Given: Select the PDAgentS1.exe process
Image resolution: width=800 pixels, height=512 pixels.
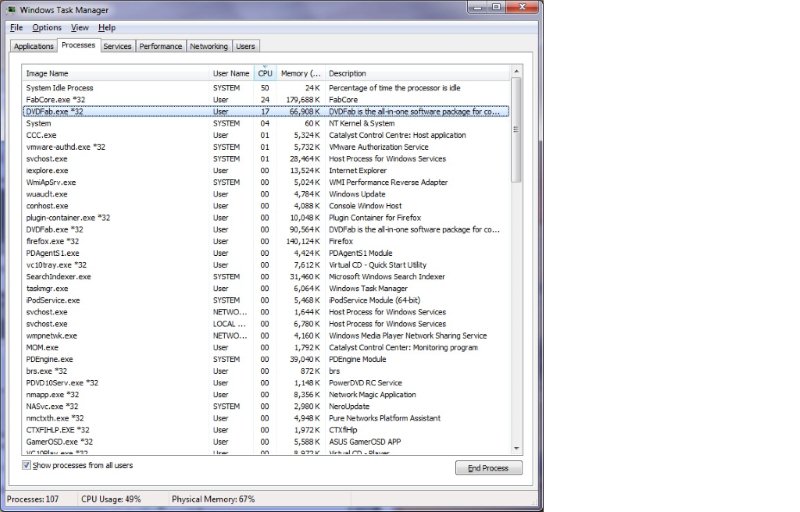Looking at the screenshot, I should 266,253.
